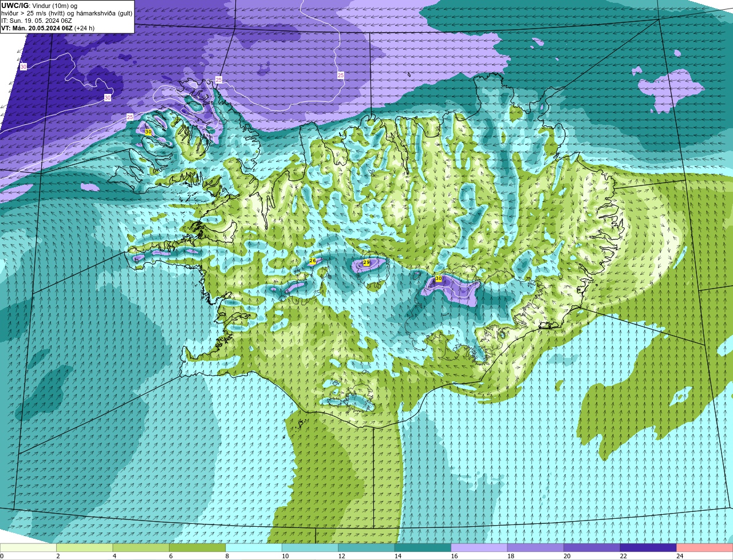Pick the 16–18 m/s light lavender swatch
The height and width of the screenshot is (560, 733).
(479, 547)
